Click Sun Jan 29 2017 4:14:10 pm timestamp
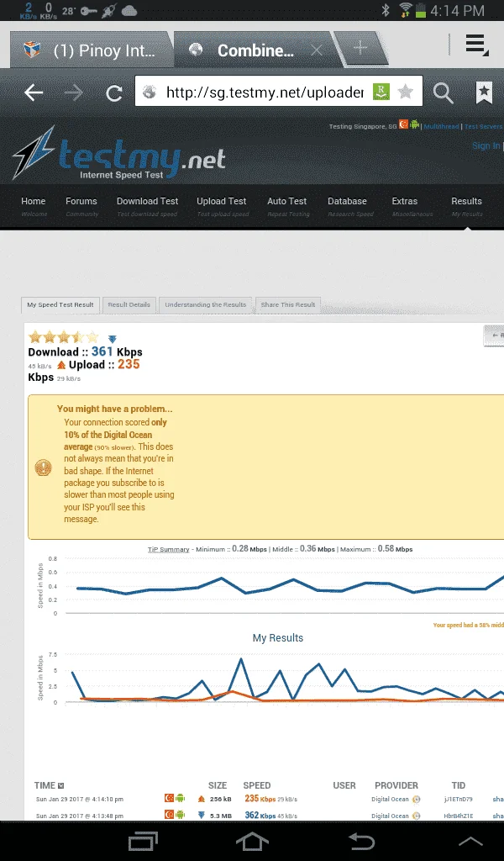This screenshot has width=504, height=861. pyautogui.click(x=80, y=800)
